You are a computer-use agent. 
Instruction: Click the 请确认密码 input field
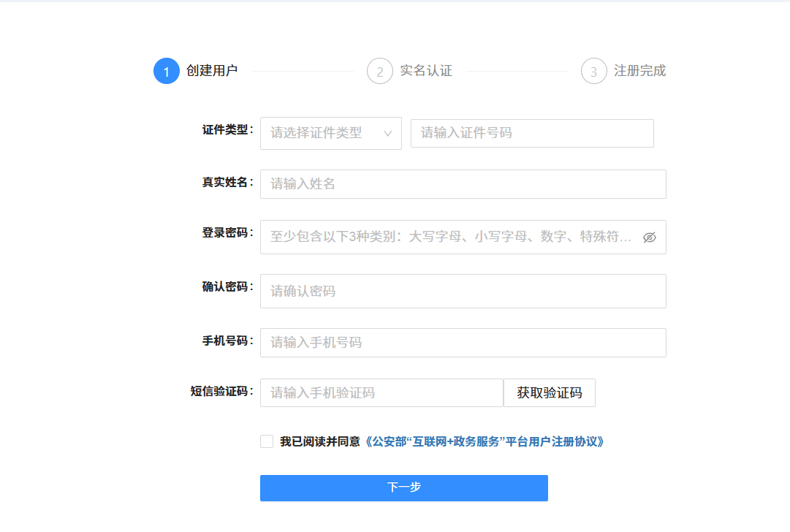pyautogui.click(x=463, y=291)
